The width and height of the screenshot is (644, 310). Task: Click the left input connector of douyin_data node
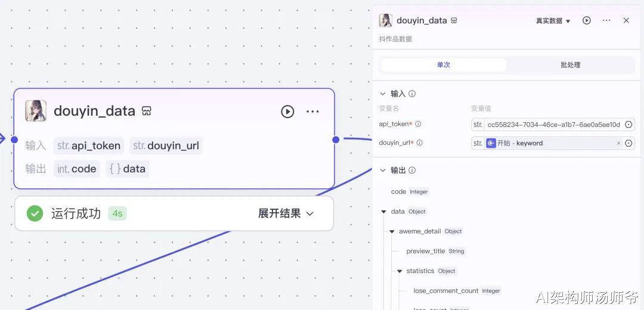(14, 139)
